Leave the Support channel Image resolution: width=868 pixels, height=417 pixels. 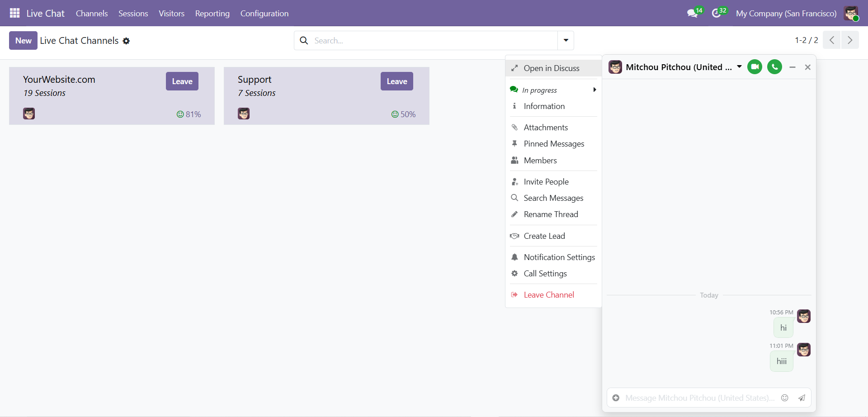point(396,81)
